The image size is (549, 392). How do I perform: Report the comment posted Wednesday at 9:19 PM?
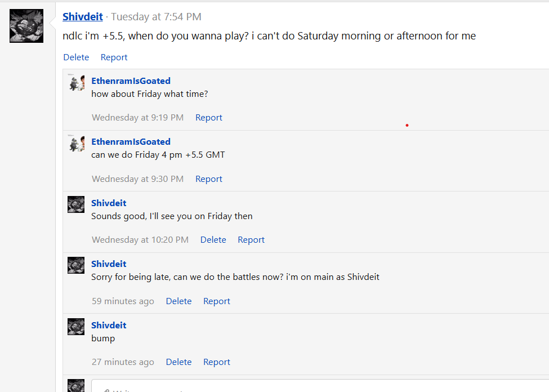208,118
